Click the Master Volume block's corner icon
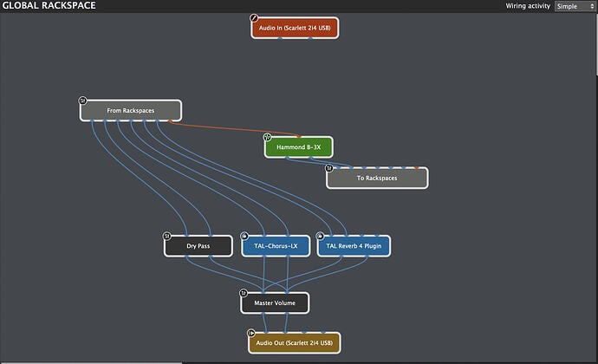The image size is (598, 364). click(x=244, y=293)
